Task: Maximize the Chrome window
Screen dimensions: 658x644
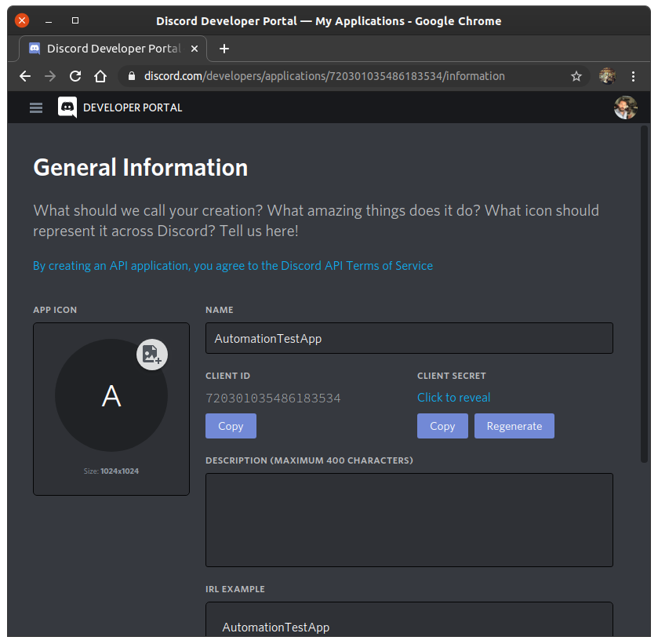Action: click(x=75, y=20)
